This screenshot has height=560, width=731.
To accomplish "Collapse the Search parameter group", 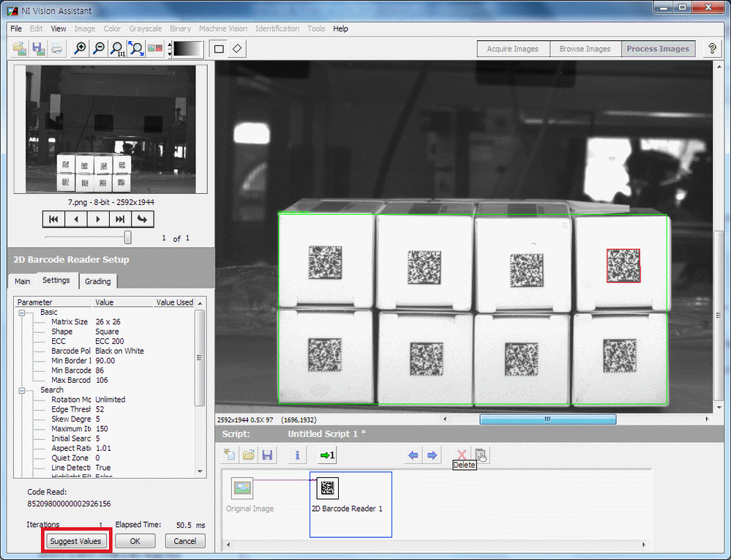I will point(21,391).
